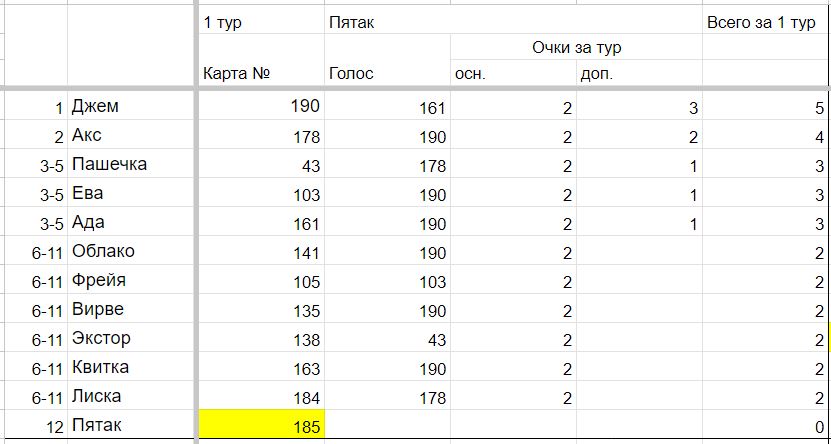The image size is (831, 444).
Task: Click Лиска's card number 184 cell
Action: point(261,396)
